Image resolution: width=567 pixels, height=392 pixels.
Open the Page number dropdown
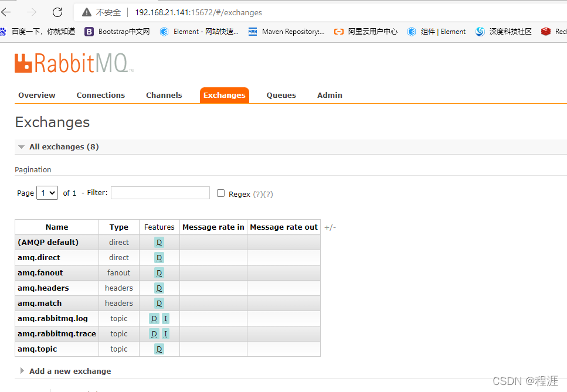(47, 192)
